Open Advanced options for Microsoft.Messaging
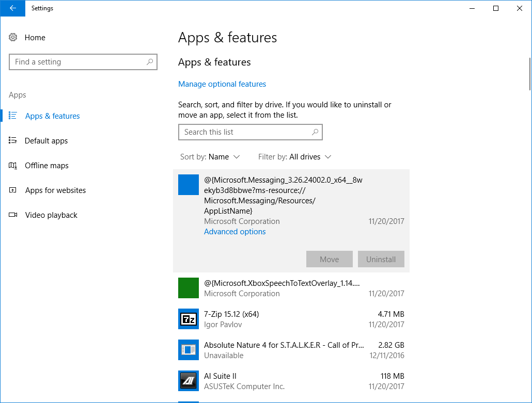The width and height of the screenshot is (532, 403). pos(235,232)
